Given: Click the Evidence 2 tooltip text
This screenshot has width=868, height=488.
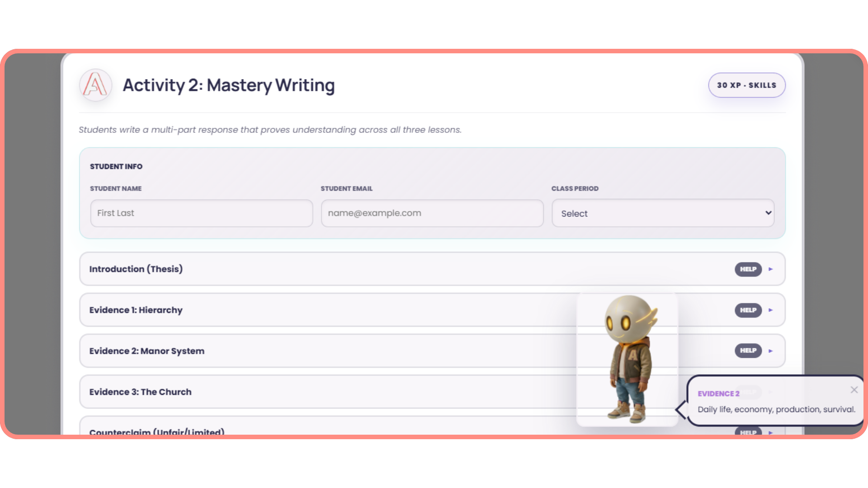Looking at the screenshot, I should pos(776,409).
